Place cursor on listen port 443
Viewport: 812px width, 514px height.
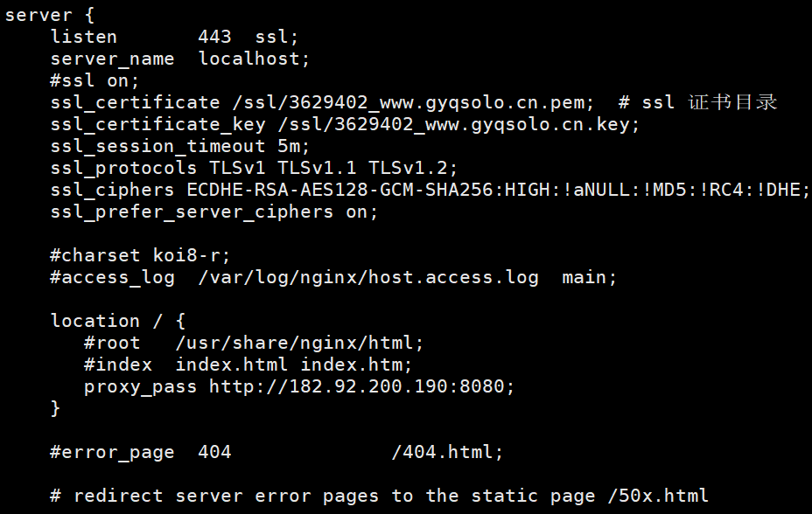click(214, 37)
